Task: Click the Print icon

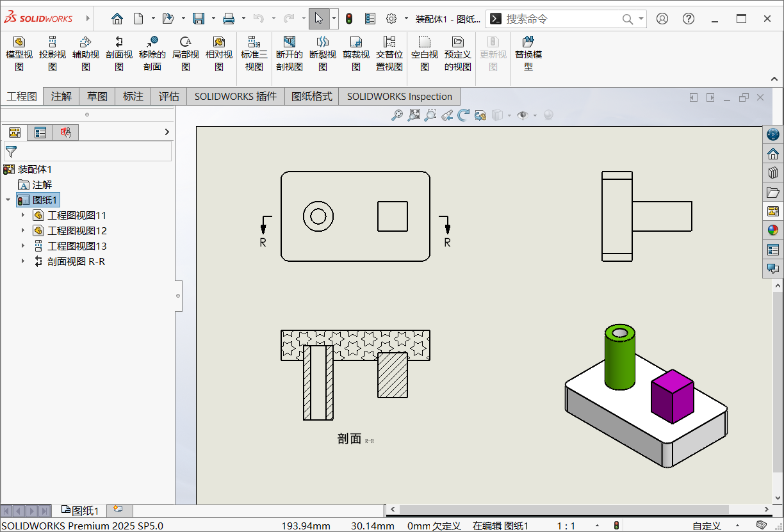Action: pos(229,19)
